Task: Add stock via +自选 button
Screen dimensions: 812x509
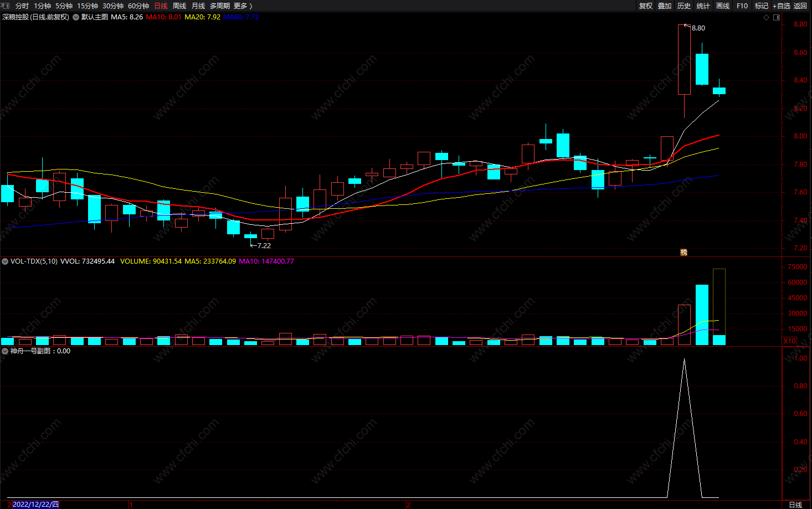Action: click(782, 6)
